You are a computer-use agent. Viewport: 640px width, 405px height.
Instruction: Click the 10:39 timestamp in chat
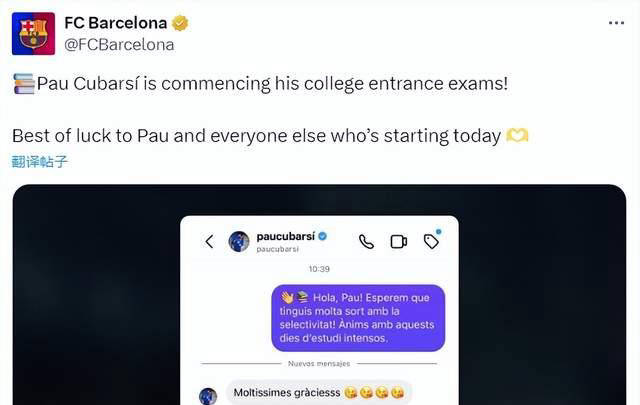tap(319, 269)
